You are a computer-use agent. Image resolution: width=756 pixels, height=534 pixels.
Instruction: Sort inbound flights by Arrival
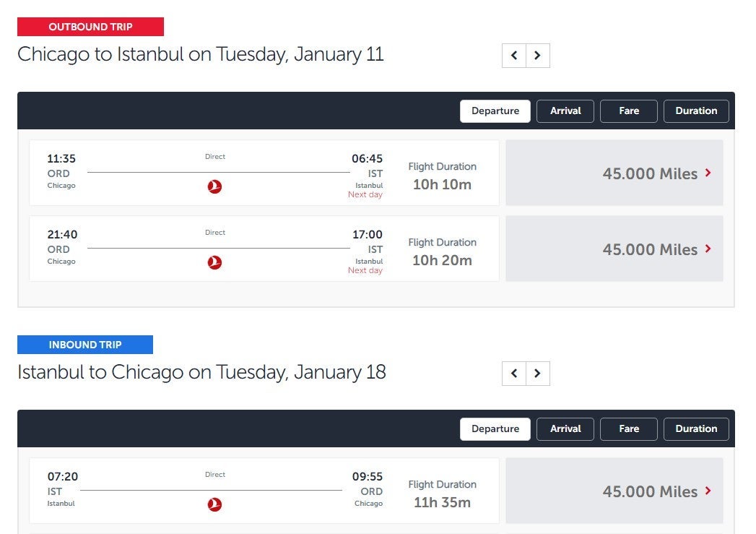[x=565, y=429]
